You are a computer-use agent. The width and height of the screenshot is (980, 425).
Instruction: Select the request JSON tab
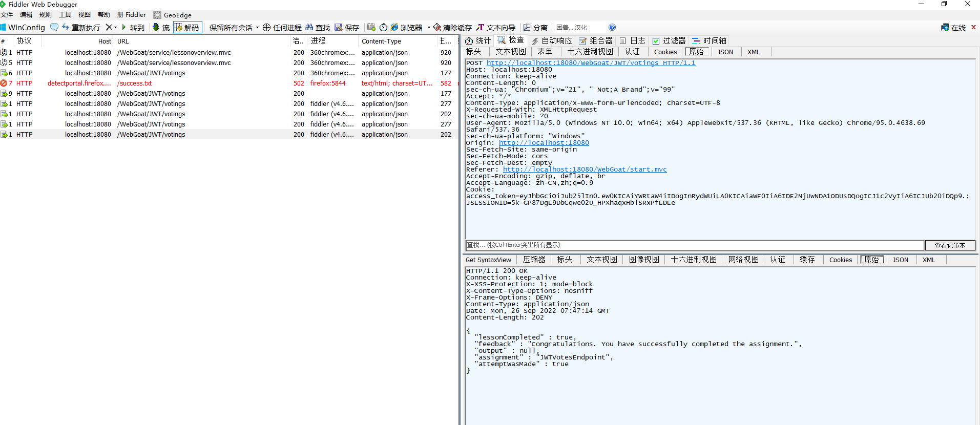725,52
